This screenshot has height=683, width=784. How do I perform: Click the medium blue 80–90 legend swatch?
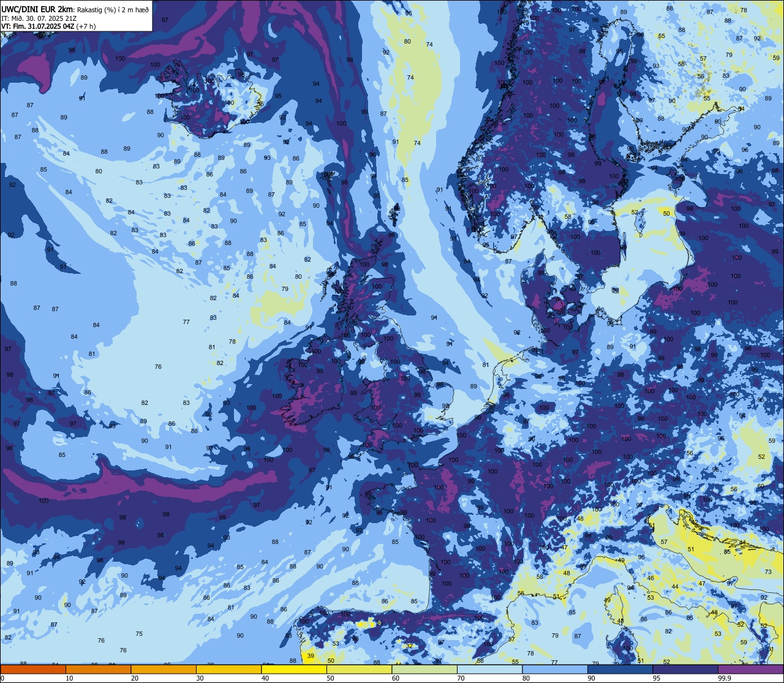555,669
